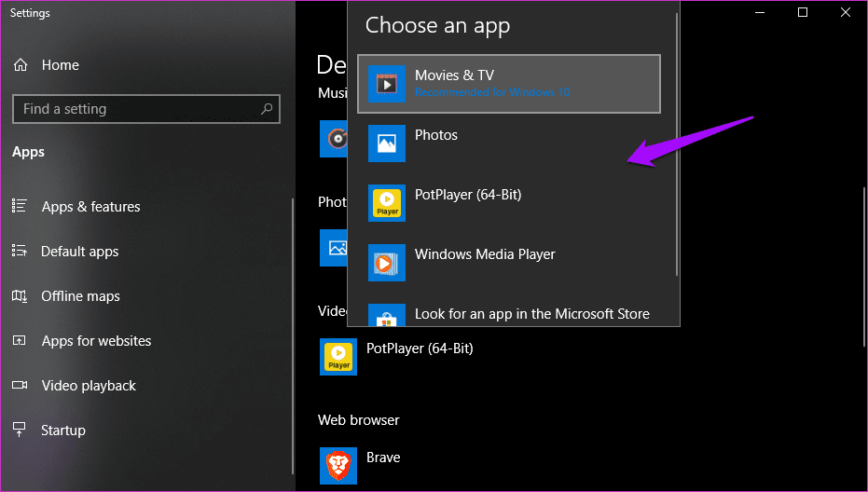
Task: Click the Apps for websites icon
Action: click(20, 341)
